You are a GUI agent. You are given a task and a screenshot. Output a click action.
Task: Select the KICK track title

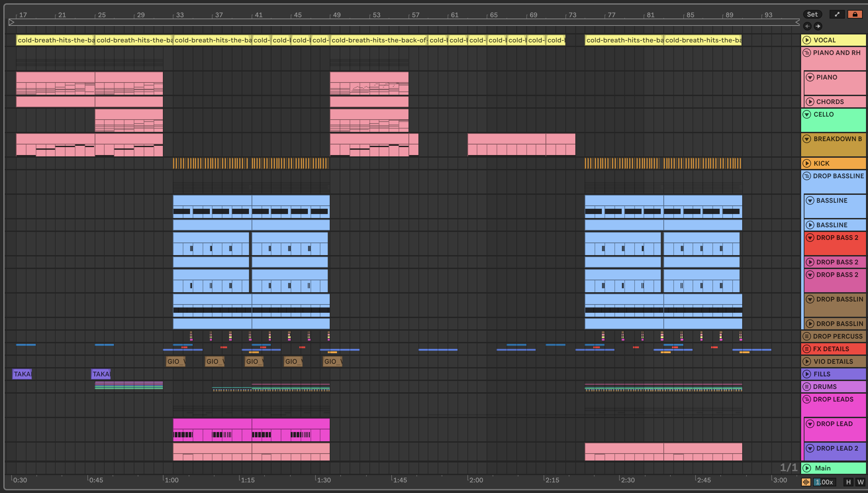pos(821,163)
